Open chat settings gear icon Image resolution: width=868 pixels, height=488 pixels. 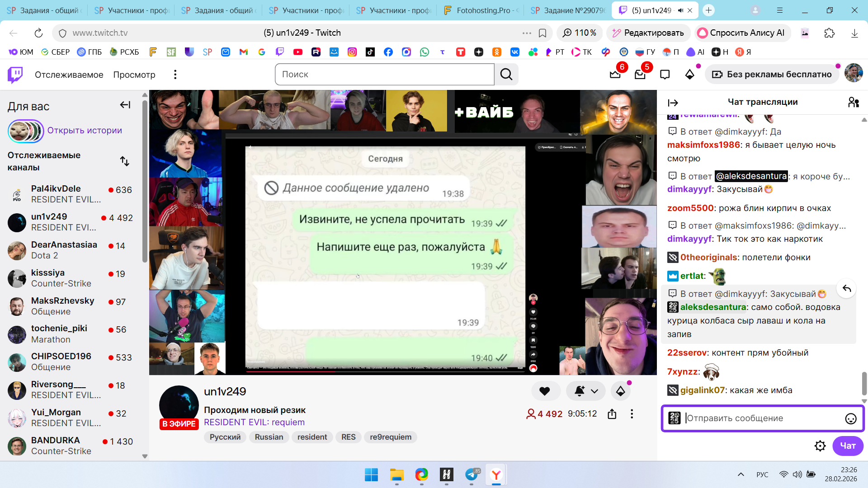[x=820, y=446]
